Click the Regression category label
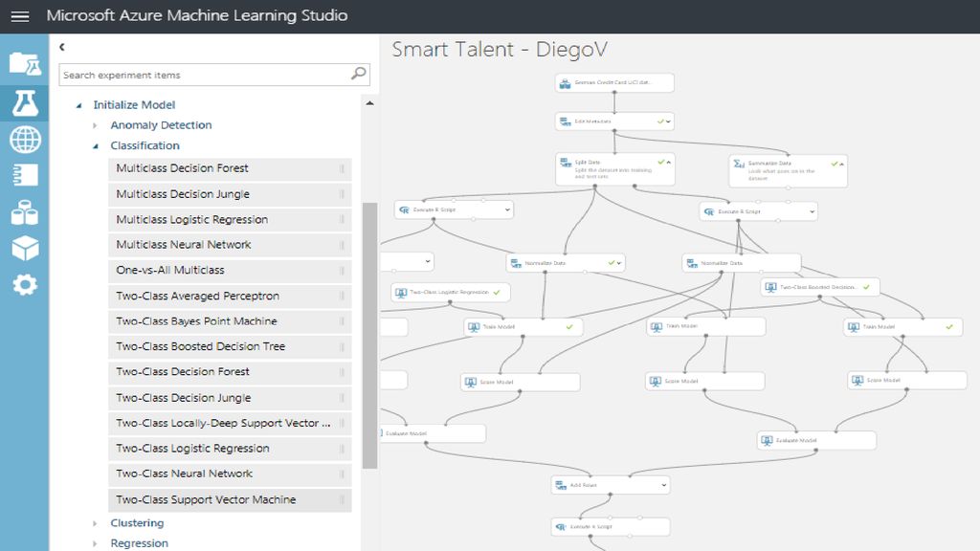Viewport: 980px width, 551px height. (x=140, y=543)
